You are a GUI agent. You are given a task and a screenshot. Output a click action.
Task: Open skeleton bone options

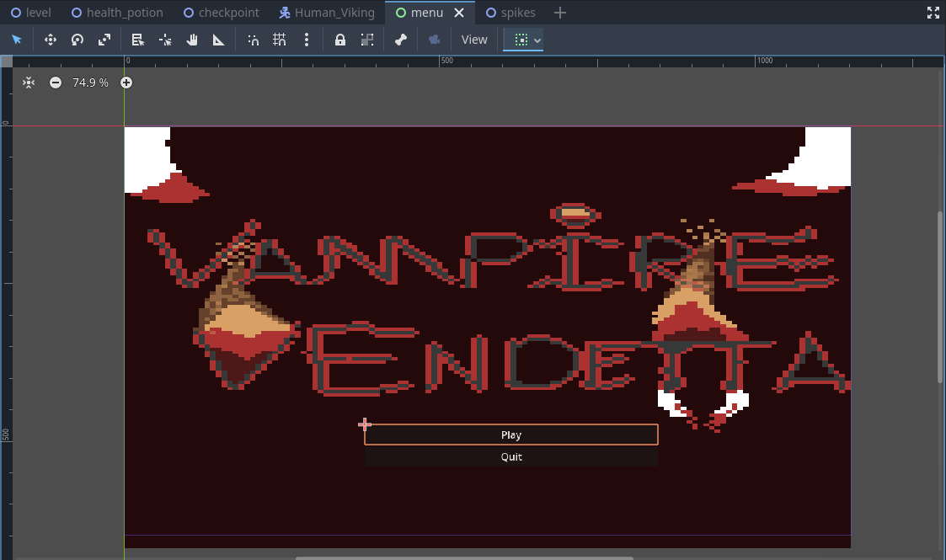tap(401, 40)
